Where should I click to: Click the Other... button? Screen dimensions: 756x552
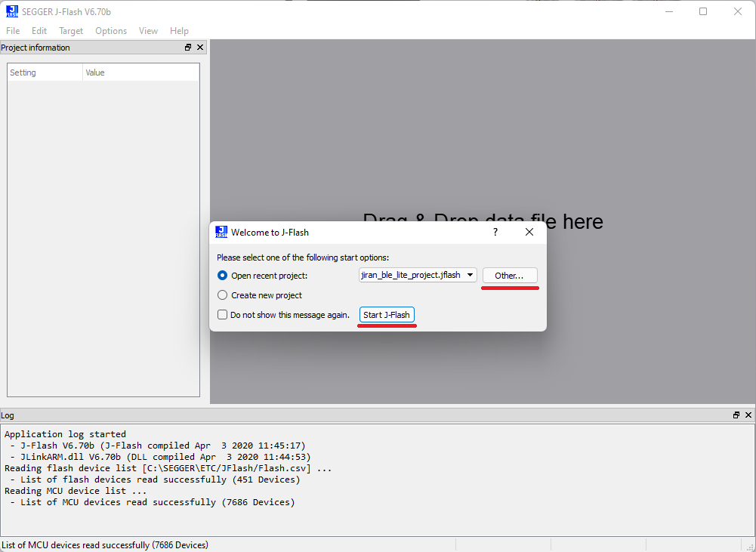[510, 276]
